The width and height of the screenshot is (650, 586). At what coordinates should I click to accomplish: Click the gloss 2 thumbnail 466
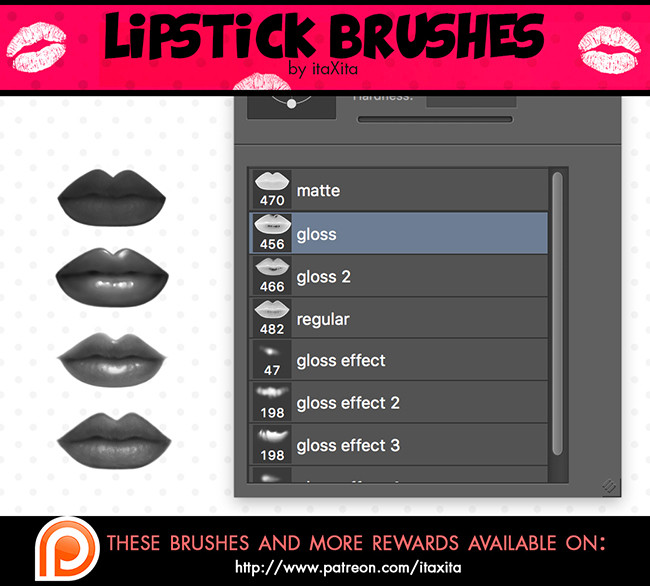pyautogui.click(x=272, y=276)
